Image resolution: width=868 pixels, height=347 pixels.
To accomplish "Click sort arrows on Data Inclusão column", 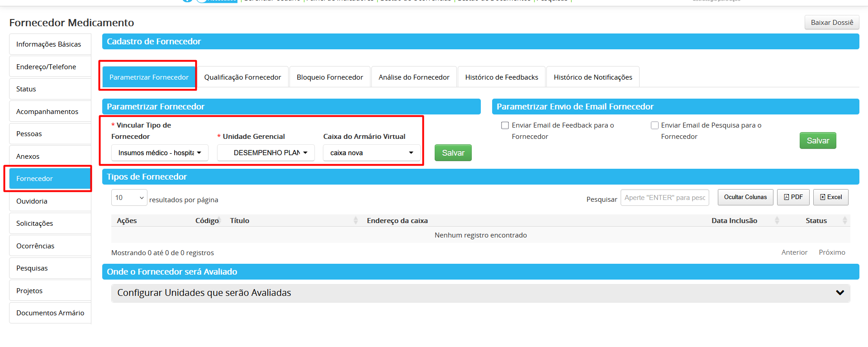I will click(777, 220).
